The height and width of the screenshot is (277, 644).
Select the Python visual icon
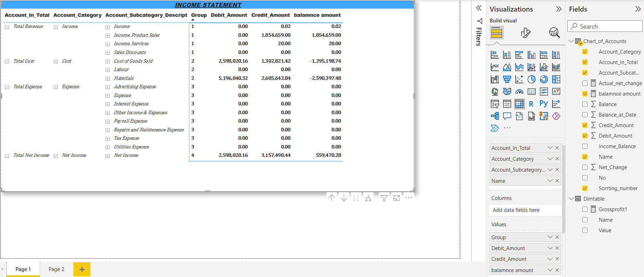(544, 104)
